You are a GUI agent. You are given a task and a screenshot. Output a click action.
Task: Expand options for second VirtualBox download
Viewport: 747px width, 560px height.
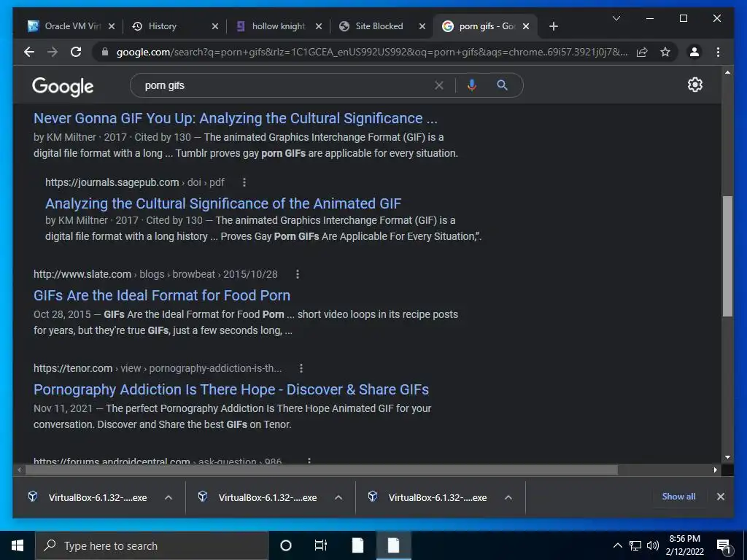[338, 497]
